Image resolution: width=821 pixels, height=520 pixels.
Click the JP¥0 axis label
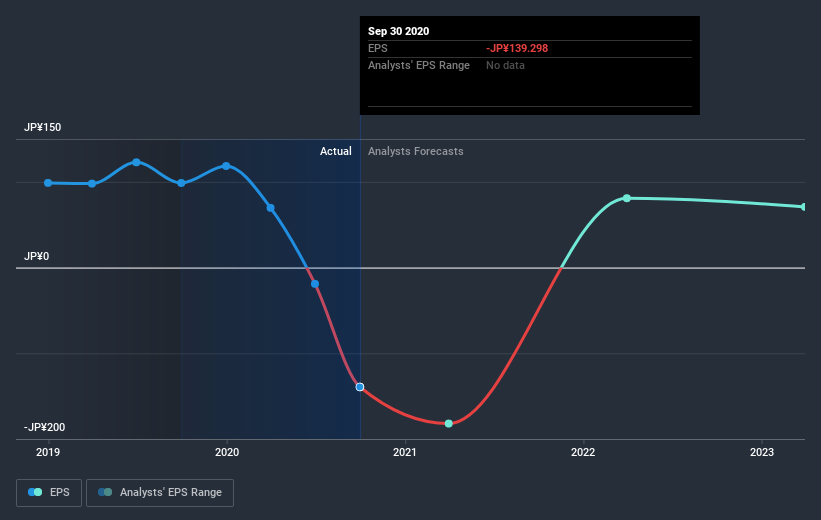pyautogui.click(x=37, y=256)
